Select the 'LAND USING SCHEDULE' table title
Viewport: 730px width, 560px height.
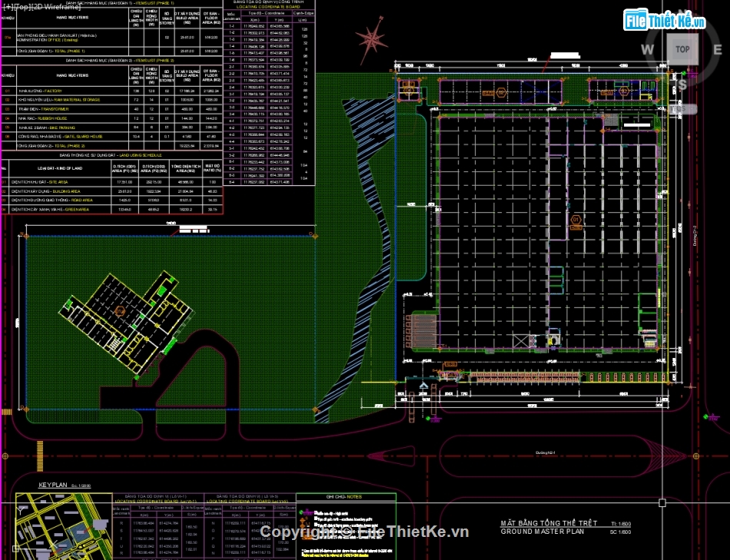(140, 155)
